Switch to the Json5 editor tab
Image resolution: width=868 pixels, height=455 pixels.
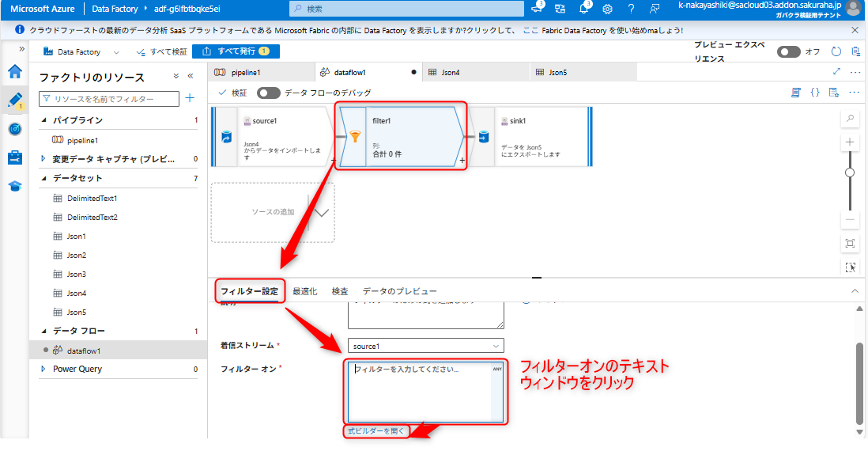click(583, 72)
